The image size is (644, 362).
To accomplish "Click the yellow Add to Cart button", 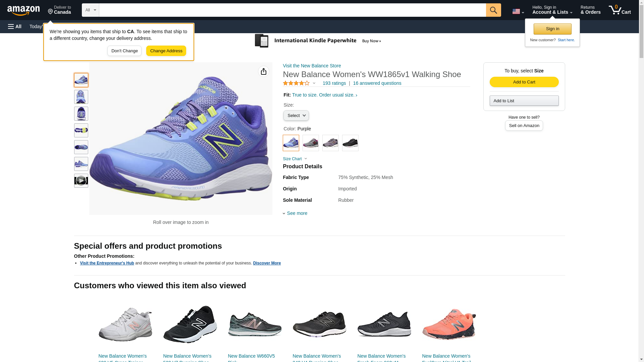I will pyautogui.click(x=524, y=82).
